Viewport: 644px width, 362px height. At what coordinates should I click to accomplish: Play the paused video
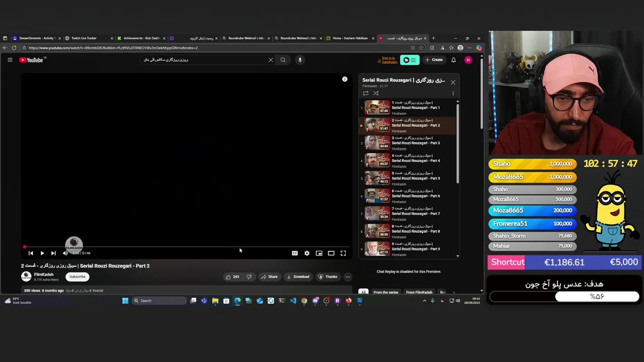tap(42, 253)
